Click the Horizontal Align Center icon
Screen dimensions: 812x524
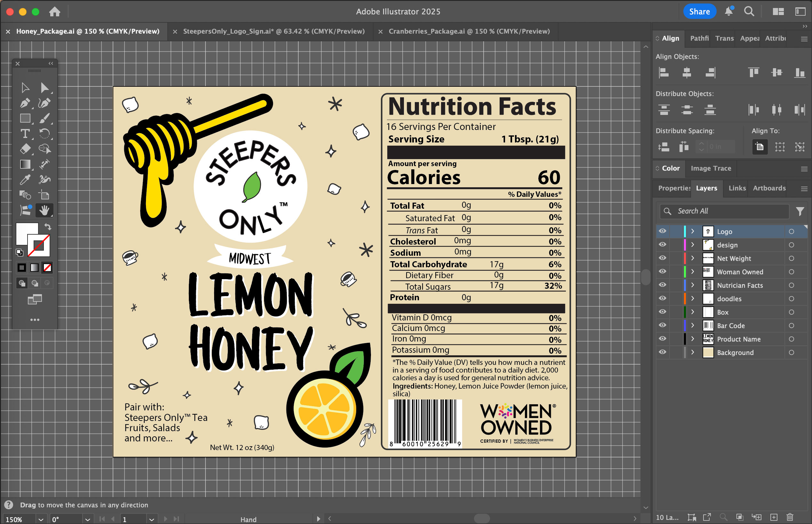687,72
